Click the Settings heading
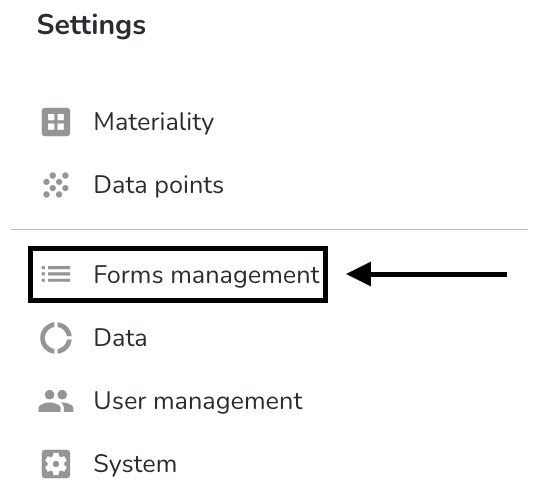 (x=91, y=25)
